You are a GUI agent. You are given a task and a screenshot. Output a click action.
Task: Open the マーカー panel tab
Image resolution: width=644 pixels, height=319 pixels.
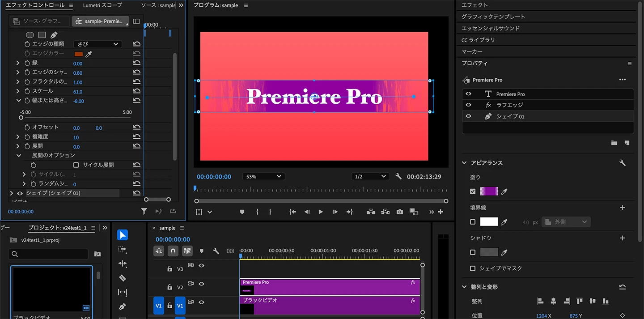(x=472, y=51)
